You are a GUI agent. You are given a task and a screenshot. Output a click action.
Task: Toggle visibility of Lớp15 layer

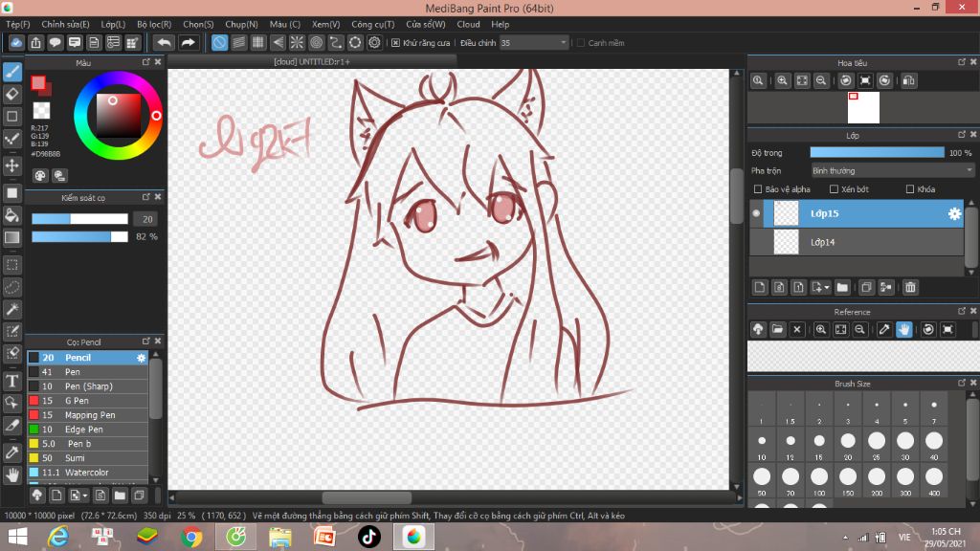(756, 213)
